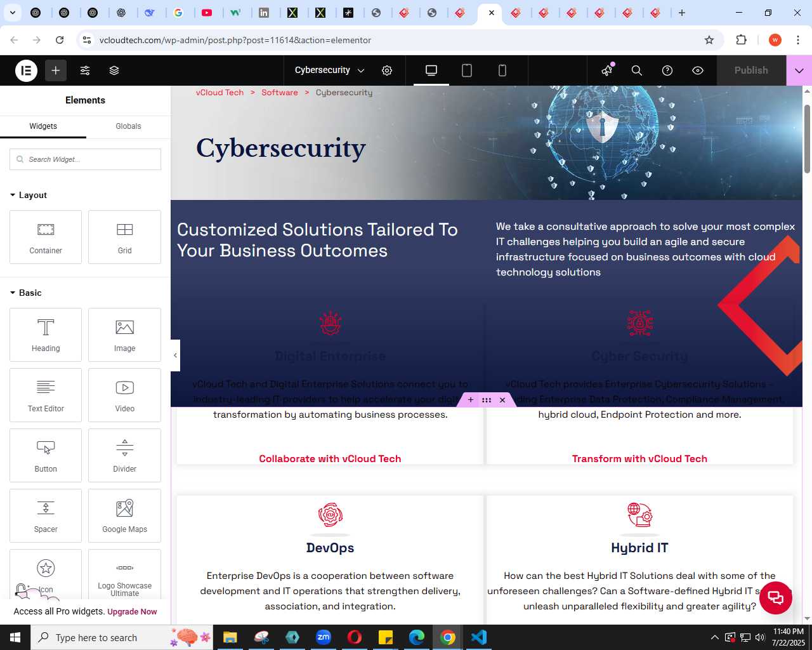The width and height of the screenshot is (812, 650).
Task: Collapse the Layout section
Action: pos(29,195)
